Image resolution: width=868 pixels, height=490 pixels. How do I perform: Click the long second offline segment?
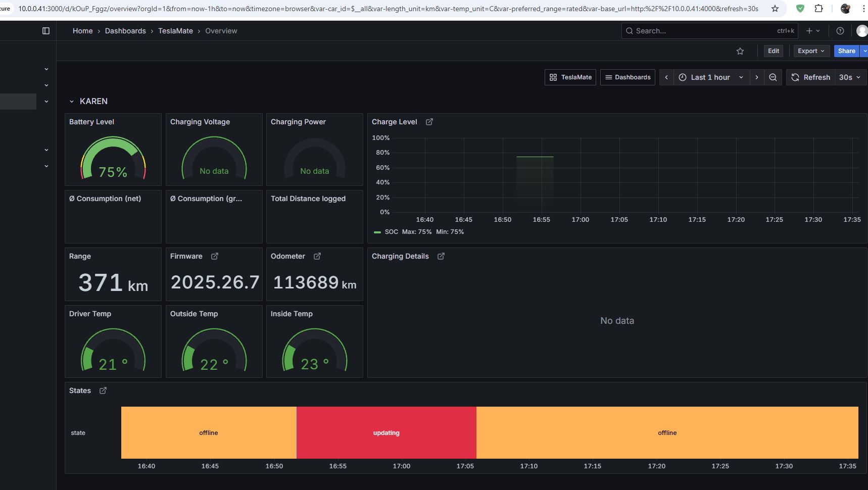[667, 433]
